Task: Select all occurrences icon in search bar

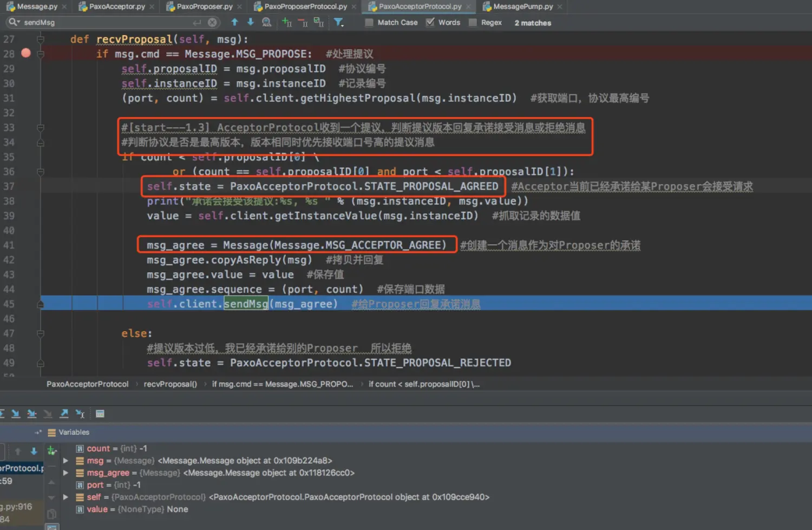Action: [x=319, y=22]
